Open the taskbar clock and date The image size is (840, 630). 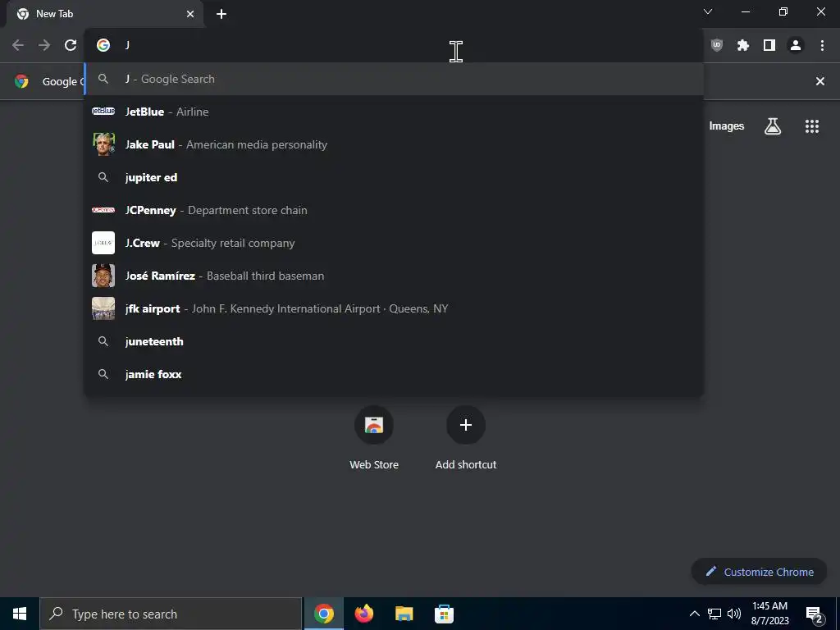click(x=769, y=614)
